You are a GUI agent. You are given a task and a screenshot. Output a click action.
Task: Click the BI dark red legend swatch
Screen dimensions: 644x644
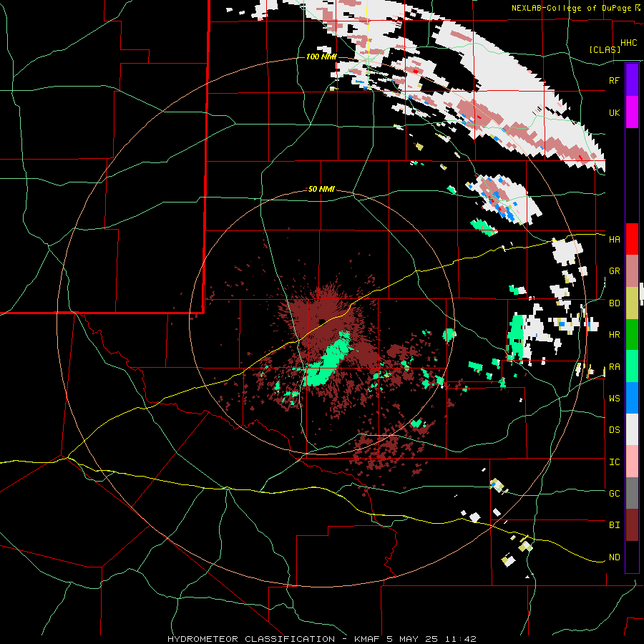(632, 525)
